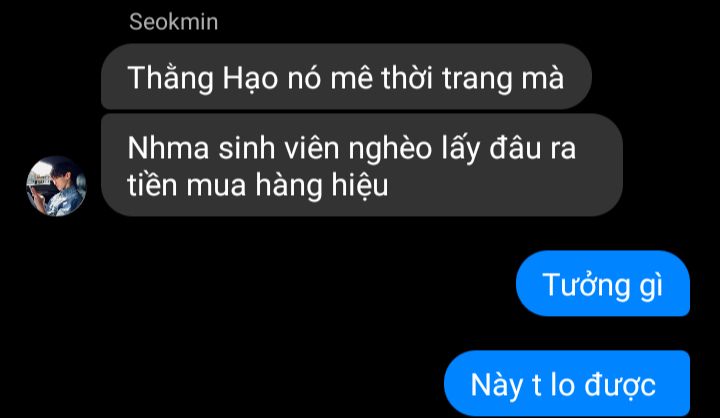Click the word 'Này' in bottom bubble
720x418 pixels.
(497, 385)
